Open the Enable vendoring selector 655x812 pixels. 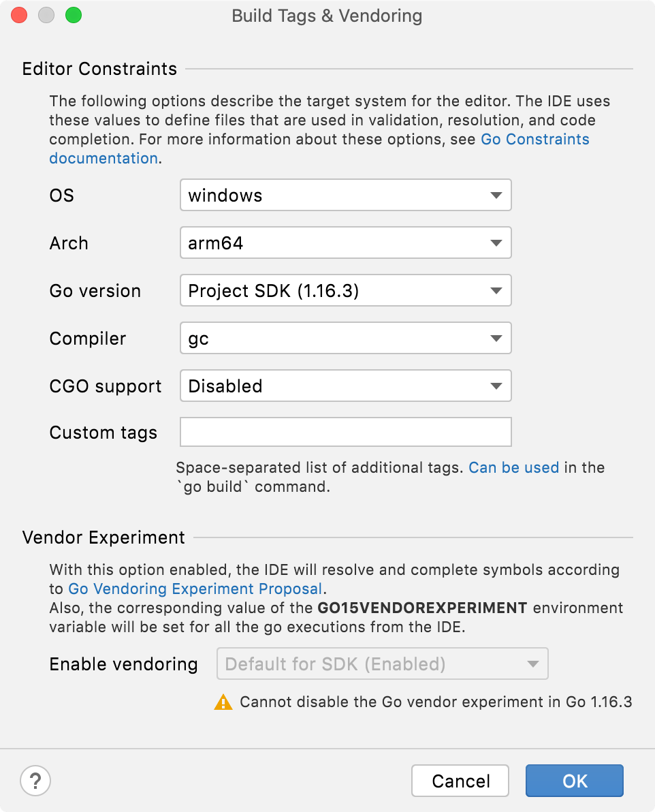(x=381, y=663)
